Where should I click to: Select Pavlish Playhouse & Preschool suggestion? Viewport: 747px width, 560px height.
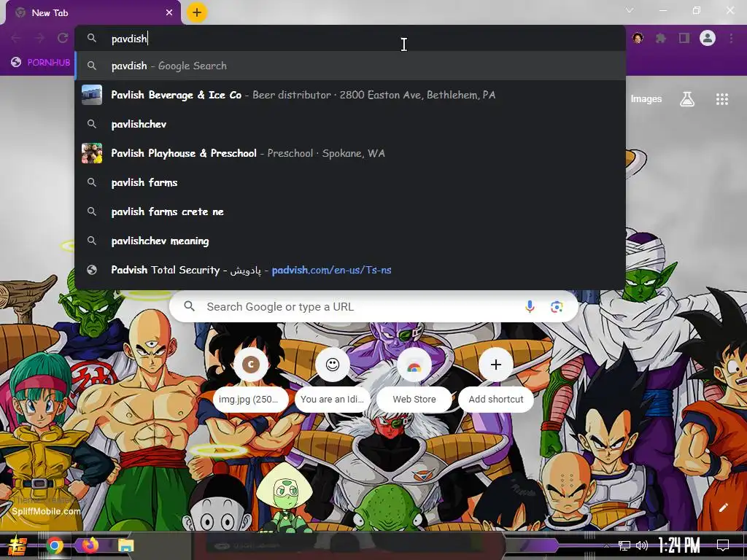click(x=350, y=153)
